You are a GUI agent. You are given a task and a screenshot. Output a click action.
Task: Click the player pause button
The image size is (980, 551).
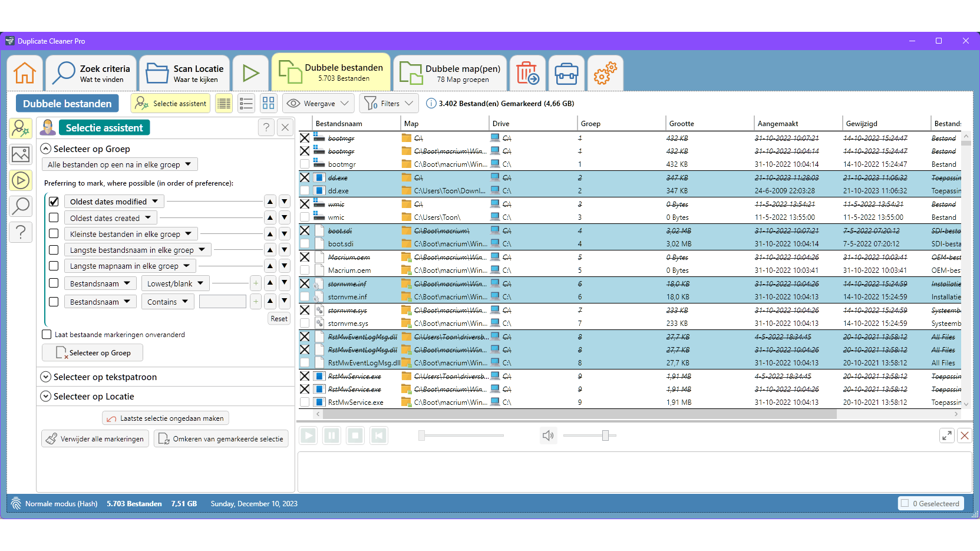coord(332,435)
